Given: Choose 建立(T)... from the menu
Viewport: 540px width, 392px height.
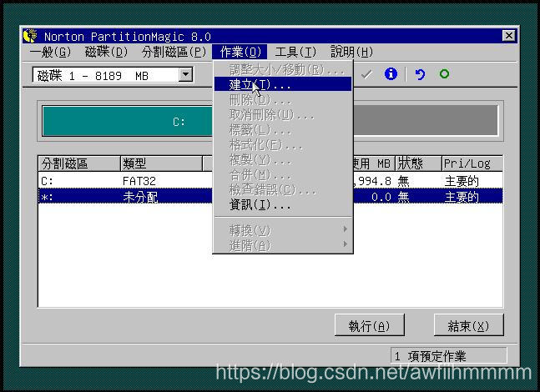Looking at the screenshot, I should 283,84.
